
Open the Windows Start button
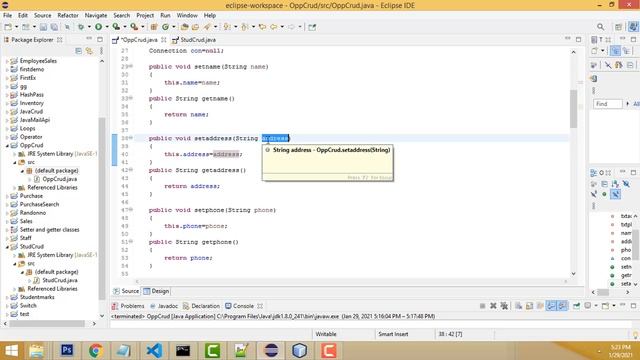point(11,351)
